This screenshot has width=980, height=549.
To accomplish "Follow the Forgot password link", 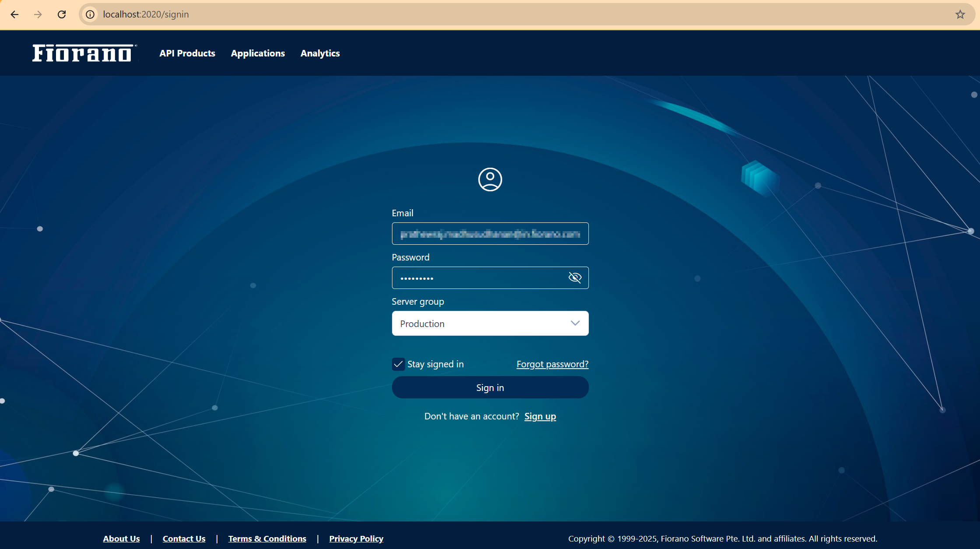I will pos(553,364).
